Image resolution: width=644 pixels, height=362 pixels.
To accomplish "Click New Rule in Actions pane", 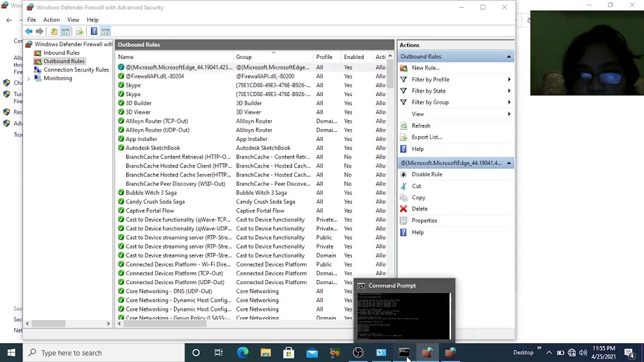I will click(x=426, y=68).
